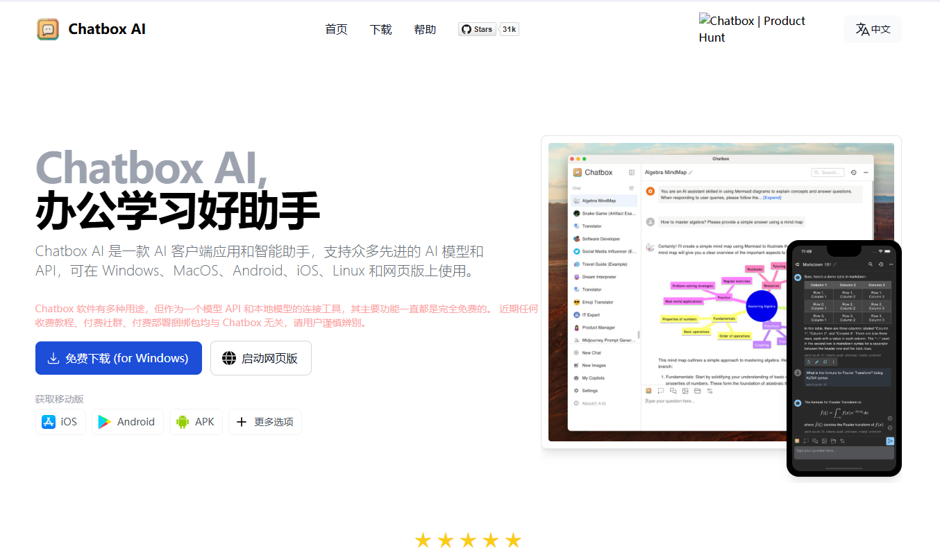
Task: Click About(1.4.0) in the preview sidebar
Action: pos(604,403)
